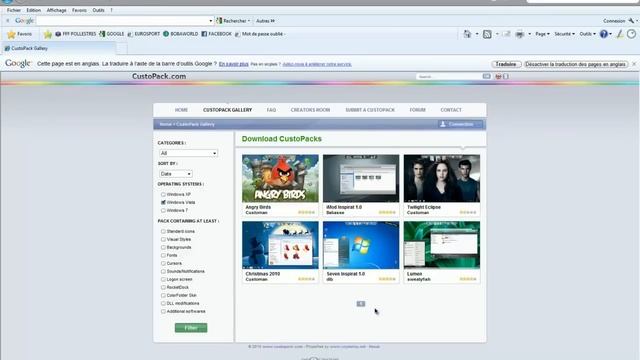Click the clock icon in command bar
640x360 pixels.
point(631,34)
